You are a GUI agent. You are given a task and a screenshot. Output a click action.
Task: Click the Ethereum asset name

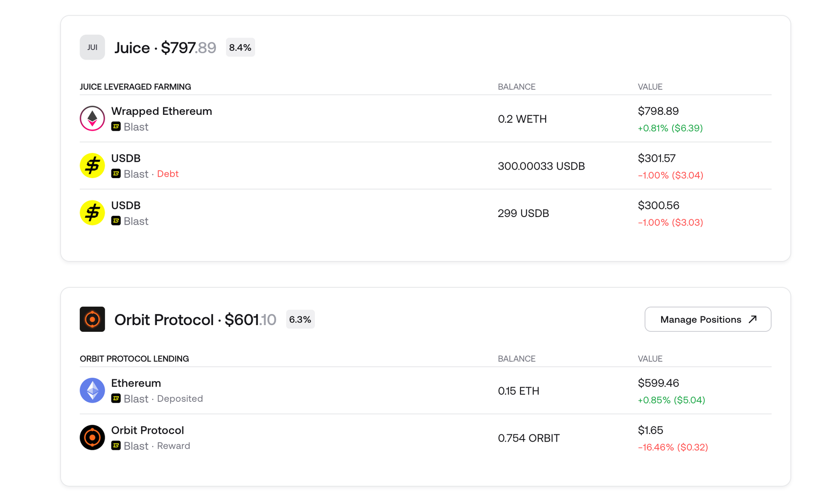(136, 383)
